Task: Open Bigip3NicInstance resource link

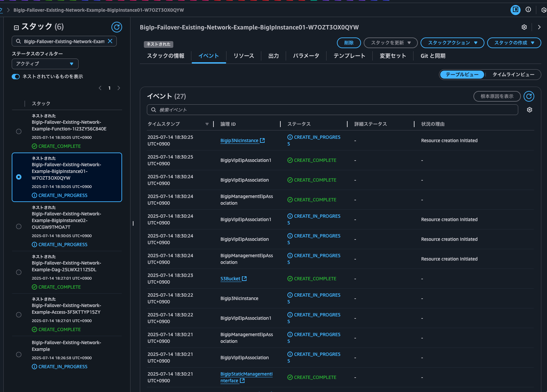Action: [239, 140]
